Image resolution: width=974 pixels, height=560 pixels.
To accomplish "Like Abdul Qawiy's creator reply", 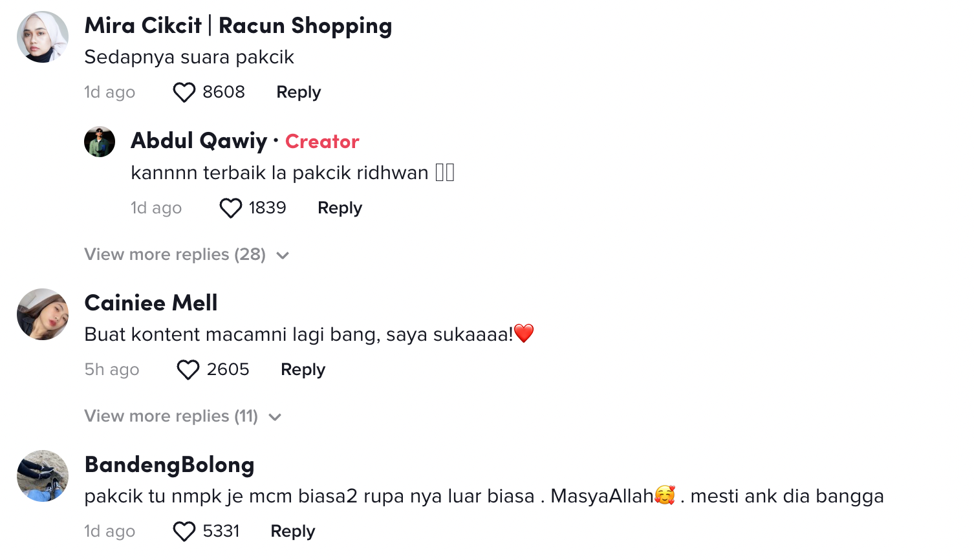I will 231,208.
